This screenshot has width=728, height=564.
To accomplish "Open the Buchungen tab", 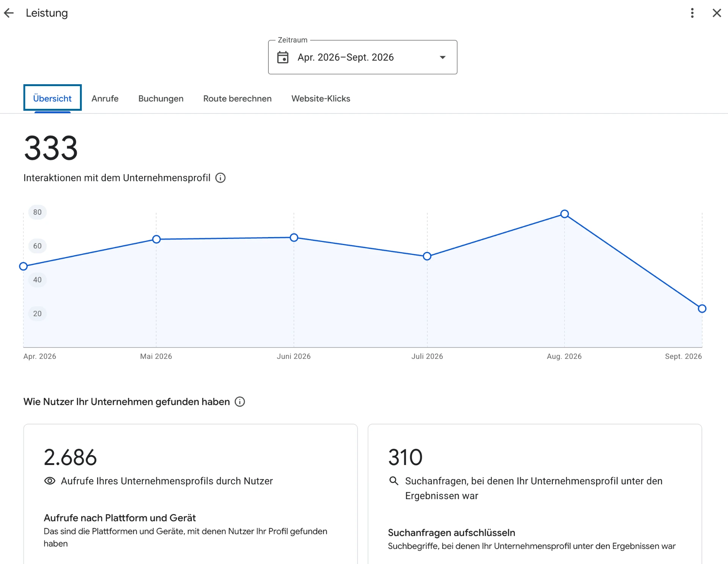I will point(161,99).
